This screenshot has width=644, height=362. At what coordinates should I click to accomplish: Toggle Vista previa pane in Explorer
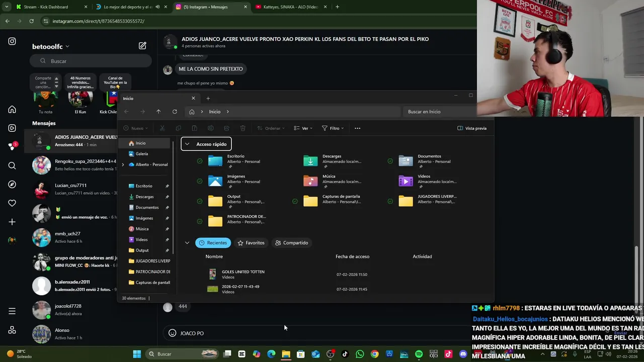(472, 128)
